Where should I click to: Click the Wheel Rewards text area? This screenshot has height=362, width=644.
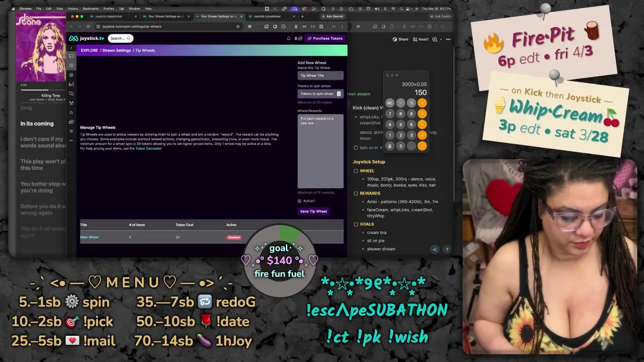pos(320,151)
